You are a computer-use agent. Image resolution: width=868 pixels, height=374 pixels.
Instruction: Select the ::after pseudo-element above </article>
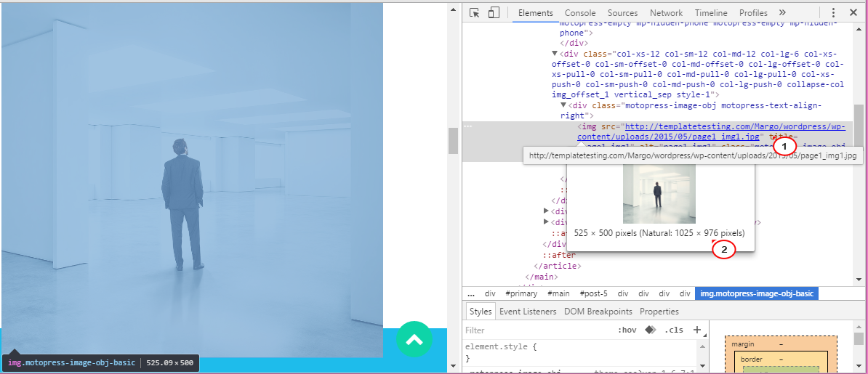(x=559, y=255)
